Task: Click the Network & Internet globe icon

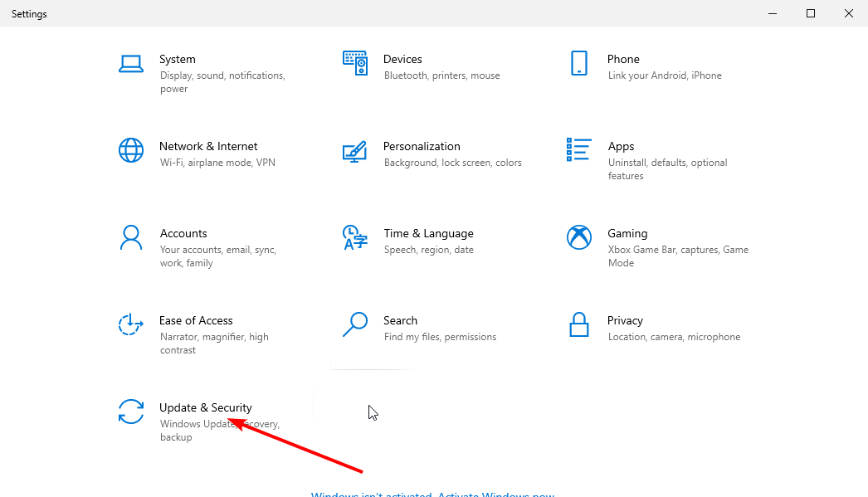Action: (x=131, y=151)
